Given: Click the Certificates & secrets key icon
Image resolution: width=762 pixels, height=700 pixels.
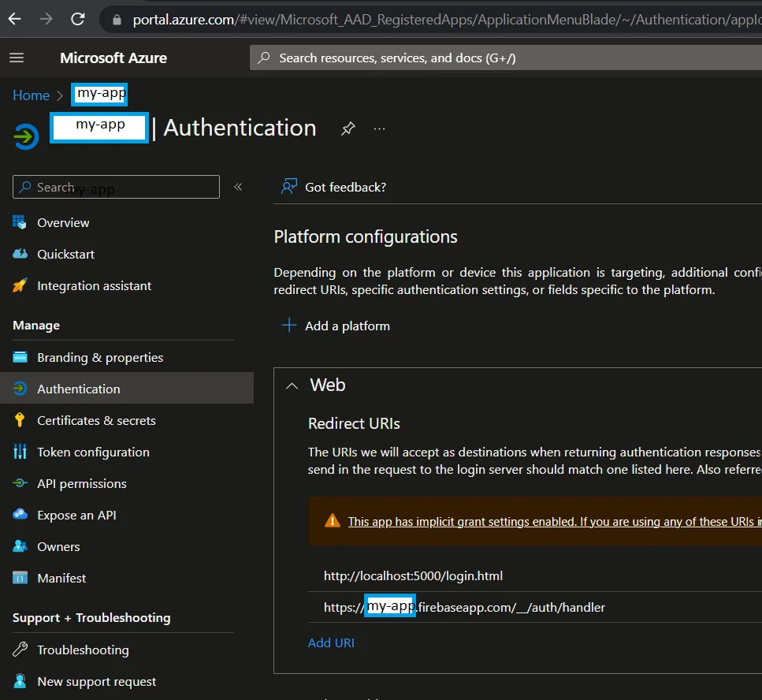Looking at the screenshot, I should pos(20,420).
